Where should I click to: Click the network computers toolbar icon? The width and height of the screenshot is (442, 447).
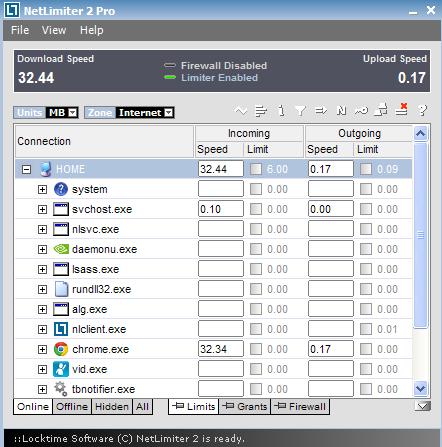pyautogui.click(x=381, y=110)
